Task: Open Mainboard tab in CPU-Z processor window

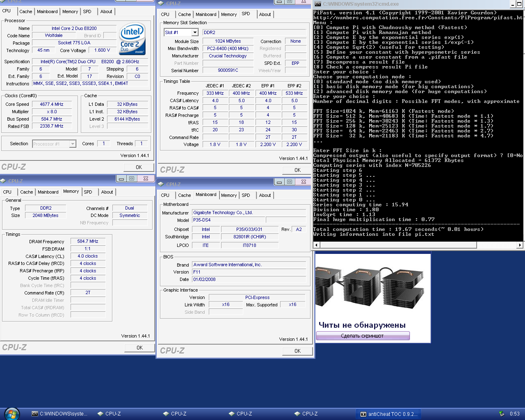Action: click(x=47, y=11)
